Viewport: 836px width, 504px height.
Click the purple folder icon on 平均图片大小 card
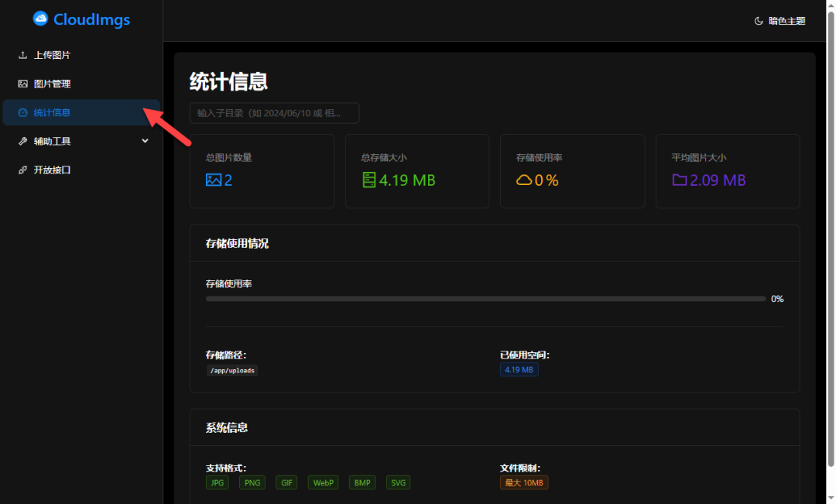click(x=678, y=180)
